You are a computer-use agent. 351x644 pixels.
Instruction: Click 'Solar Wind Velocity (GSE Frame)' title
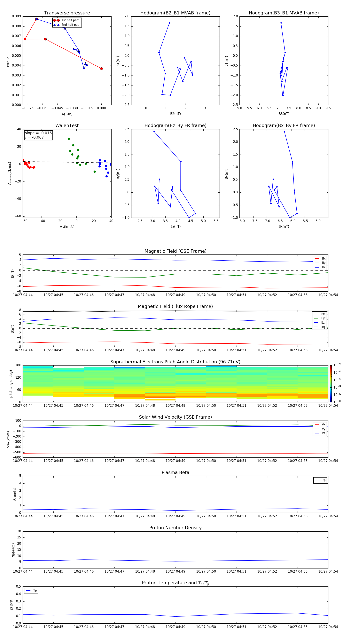[175, 417]
